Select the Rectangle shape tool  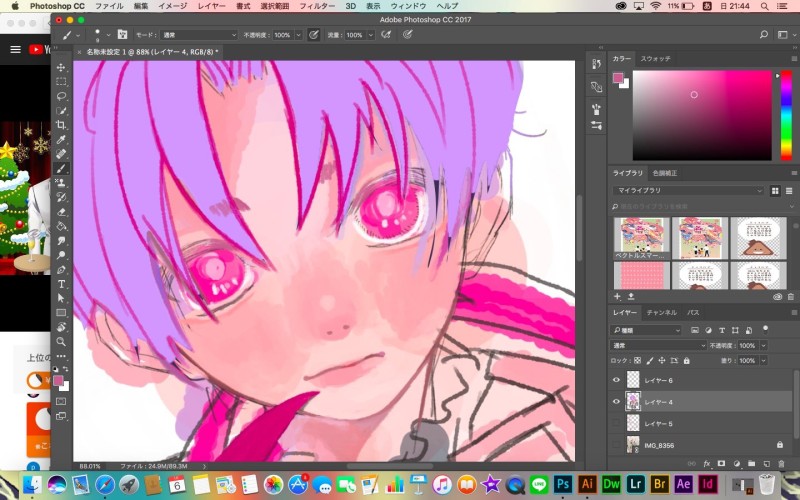[61, 312]
